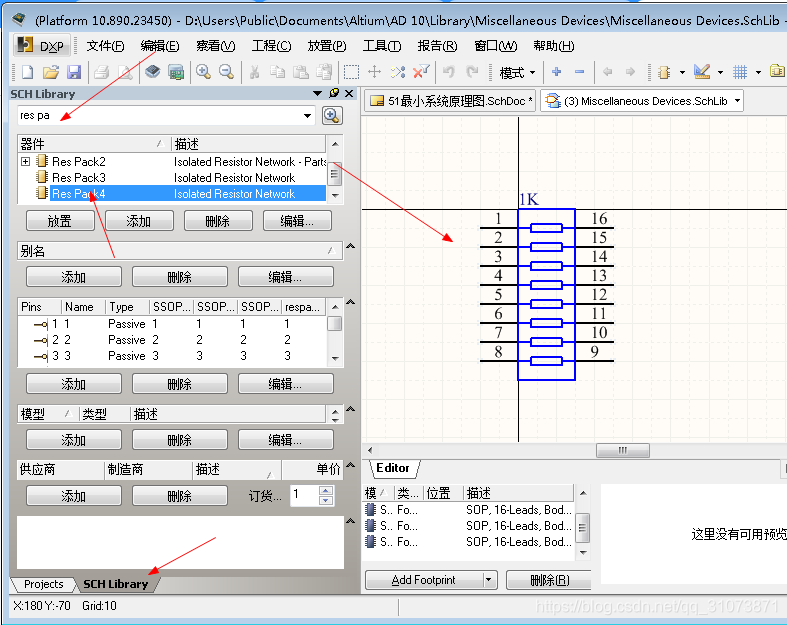Switch to the Projects tab
This screenshot has height=625, width=787.
(x=43, y=584)
